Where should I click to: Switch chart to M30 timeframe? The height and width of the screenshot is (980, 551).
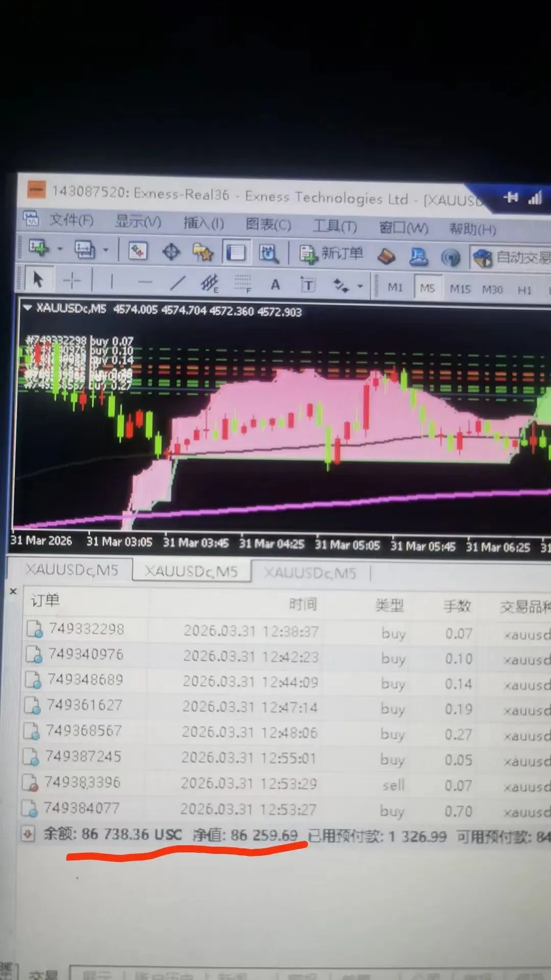492,290
